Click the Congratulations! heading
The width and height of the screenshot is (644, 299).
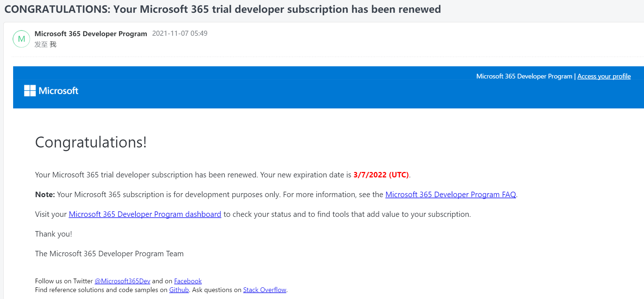point(91,142)
